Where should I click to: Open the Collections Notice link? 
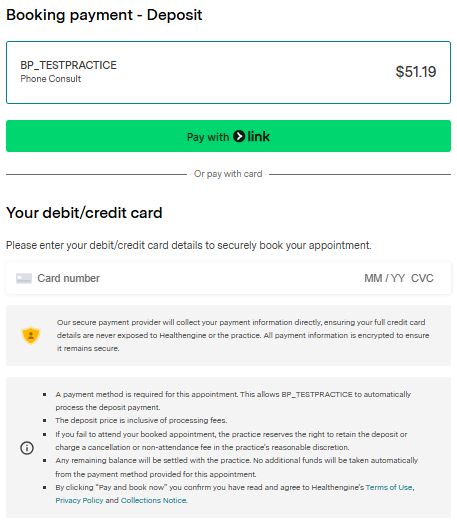[154, 500]
